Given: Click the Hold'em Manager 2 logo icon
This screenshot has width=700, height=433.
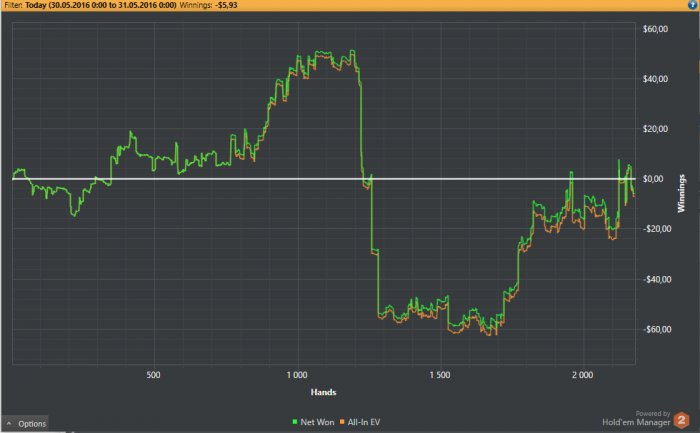Looking at the screenshot, I should click(682, 420).
